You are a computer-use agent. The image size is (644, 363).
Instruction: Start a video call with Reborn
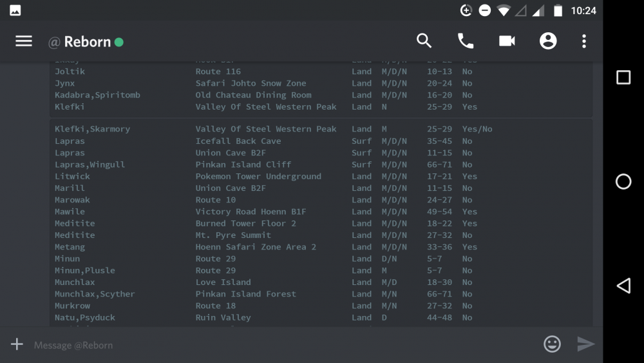tap(507, 41)
